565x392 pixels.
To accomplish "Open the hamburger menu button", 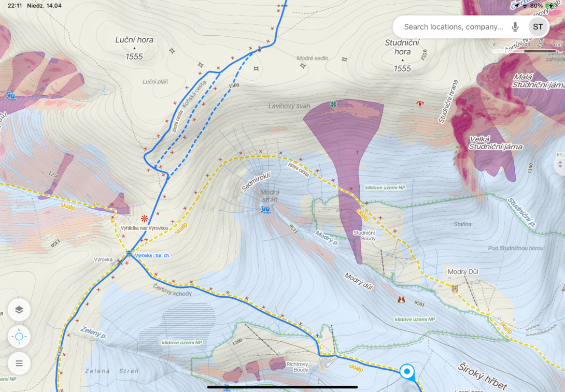I will [19, 363].
